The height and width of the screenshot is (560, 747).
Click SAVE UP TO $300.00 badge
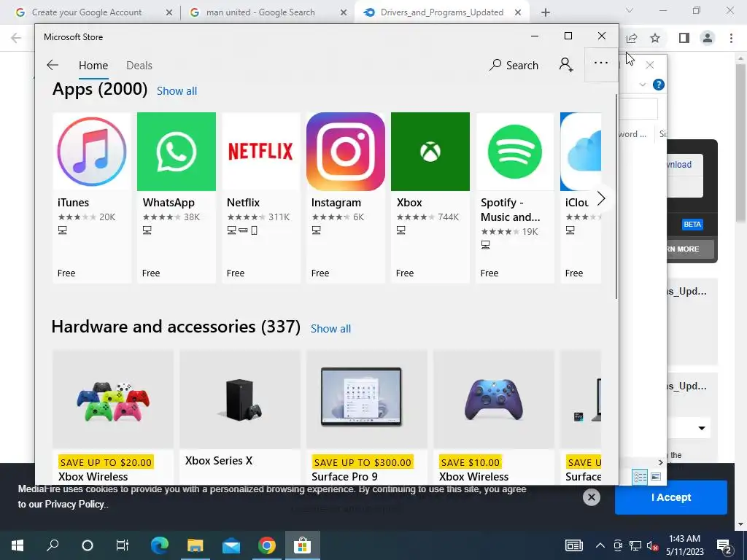pyautogui.click(x=363, y=462)
